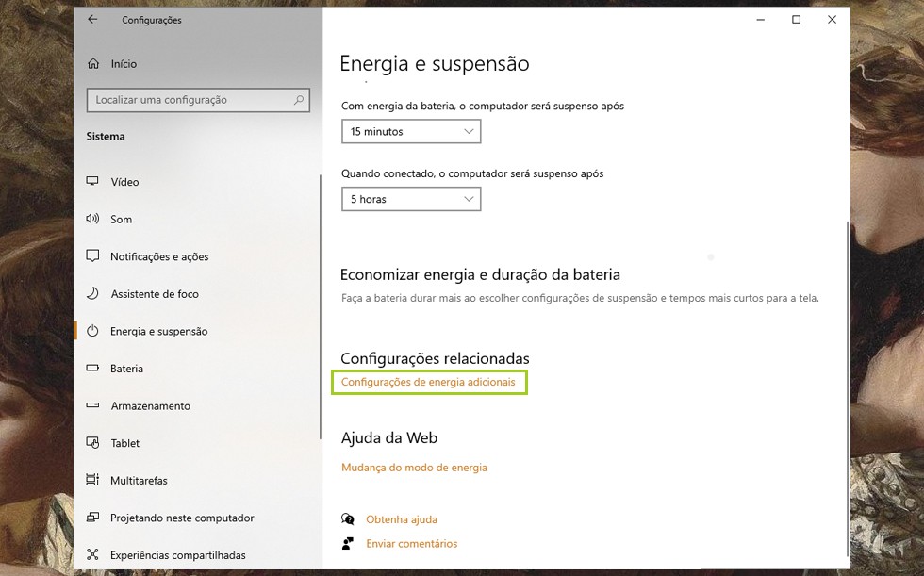Click the Ajuda da Web heading
Image resolution: width=924 pixels, height=576 pixels.
coord(388,437)
